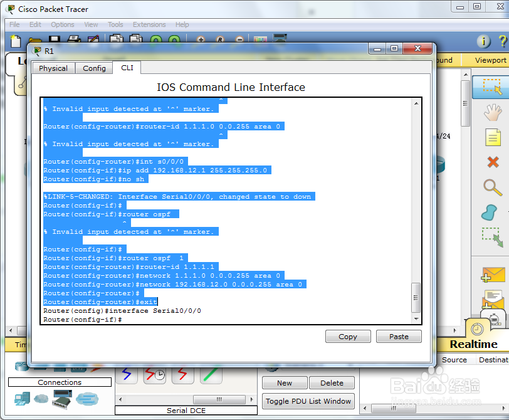Choose the red X Delete tool
The image size is (509, 420).
pyautogui.click(x=493, y=162)
